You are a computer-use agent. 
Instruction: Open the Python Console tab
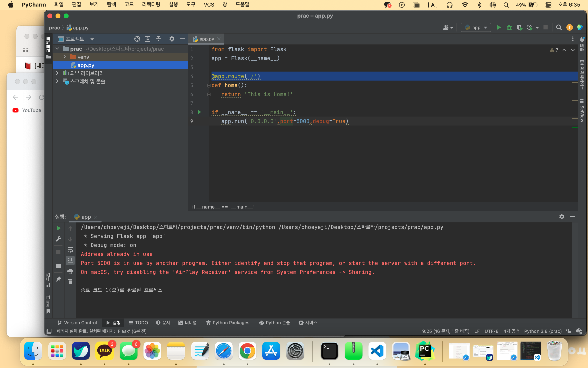tap(274, 322)
